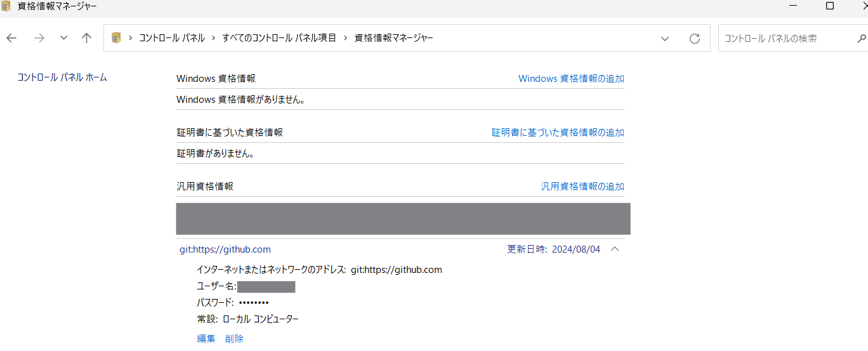Viewport: 868px width, 351px height.
Task: Click 編集 to edit the credential
Action: (206, 339)
